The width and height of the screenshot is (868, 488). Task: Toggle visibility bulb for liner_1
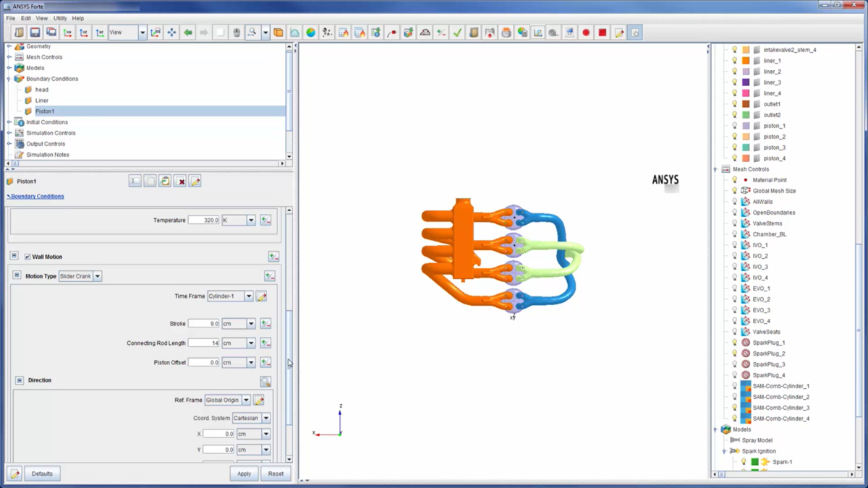coord(734,61)
